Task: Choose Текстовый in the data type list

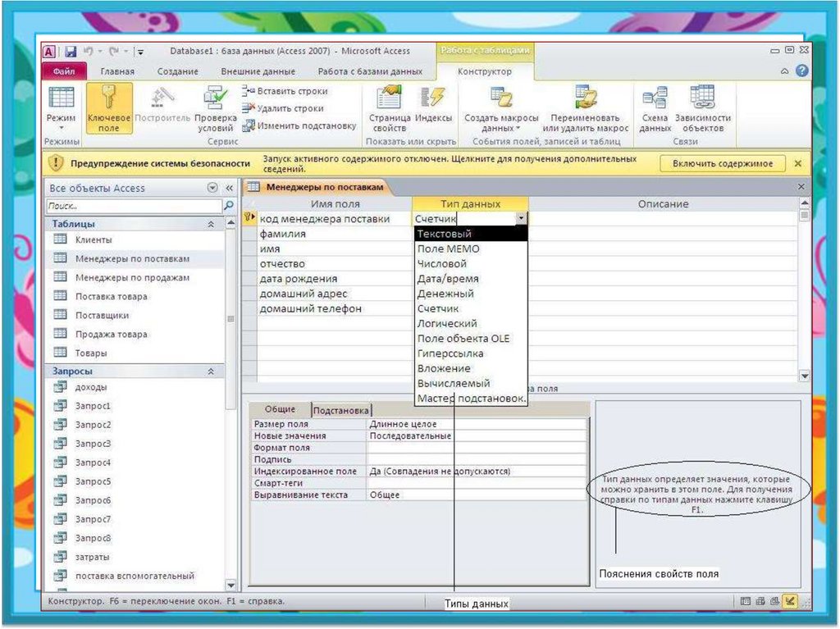Action: [x=471, y=234]
